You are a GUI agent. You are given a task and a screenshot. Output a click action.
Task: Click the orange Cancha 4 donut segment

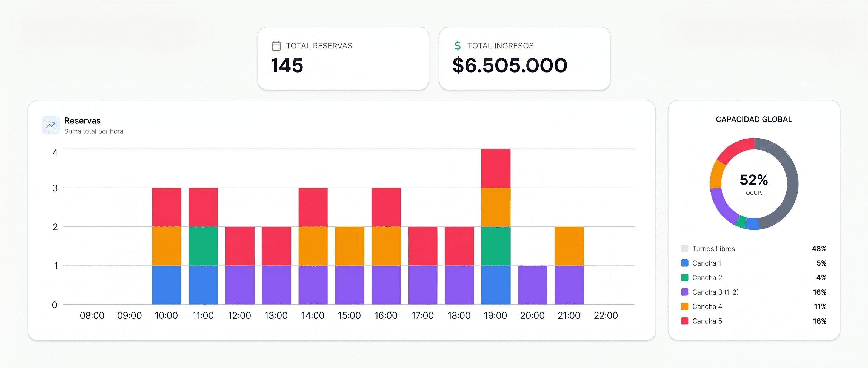[716, 174]
